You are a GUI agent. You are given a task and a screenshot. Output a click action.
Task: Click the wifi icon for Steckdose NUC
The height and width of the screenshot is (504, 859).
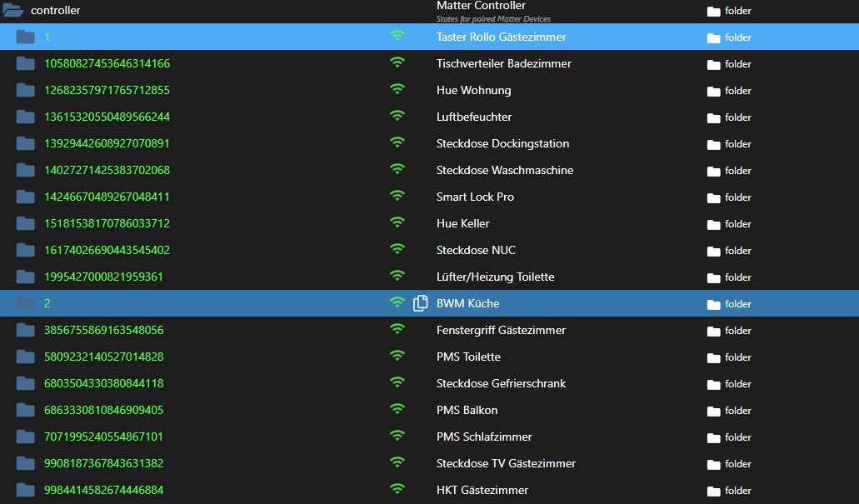[397, 249]
